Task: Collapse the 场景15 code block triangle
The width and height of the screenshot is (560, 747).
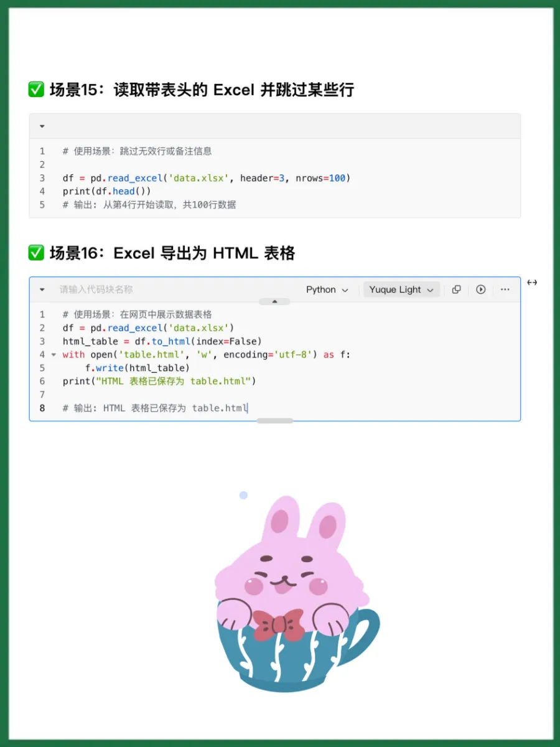Action: tap(42, 126)
